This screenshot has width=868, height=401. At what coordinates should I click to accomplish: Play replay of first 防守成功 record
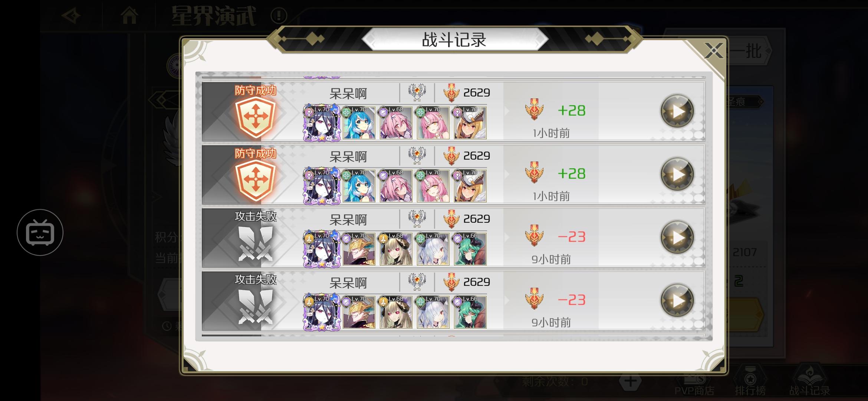click(677, 111)
